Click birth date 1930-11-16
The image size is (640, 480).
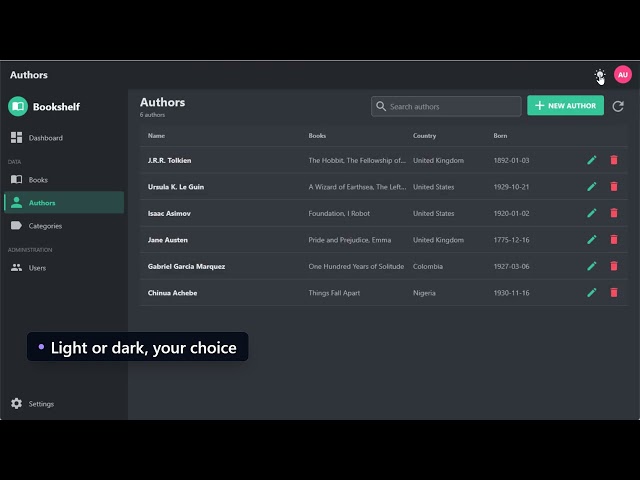coord(511,293)
